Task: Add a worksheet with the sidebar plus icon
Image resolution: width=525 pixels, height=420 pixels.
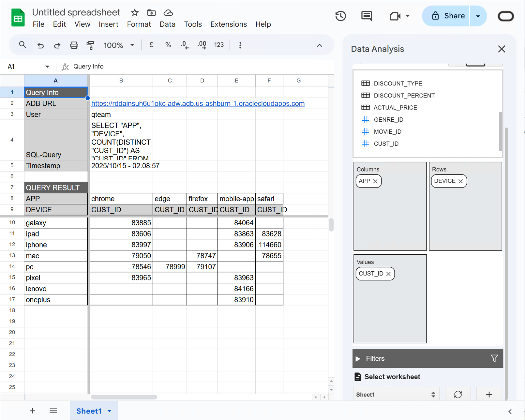Action: coord(489,394)
